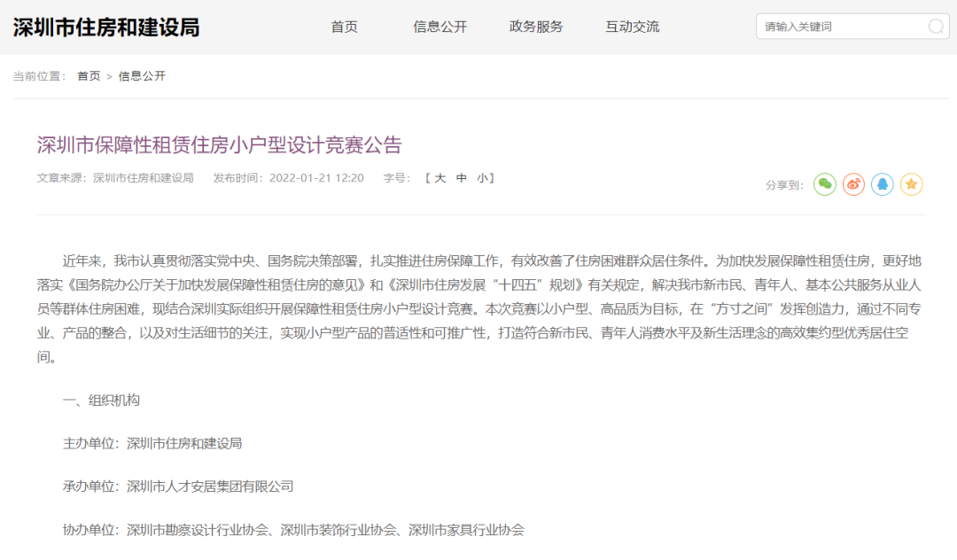The height and width of the screenshot is (560, 957).
Task: Open the 信息公开 navigation menu
Action: 440,27
